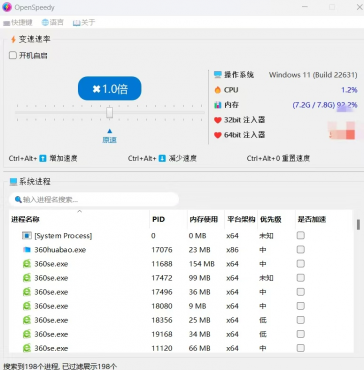Check 加速 box for 360se.exe PID 18356
This screenshot has width=364, height=370.
tap(301, 320)
